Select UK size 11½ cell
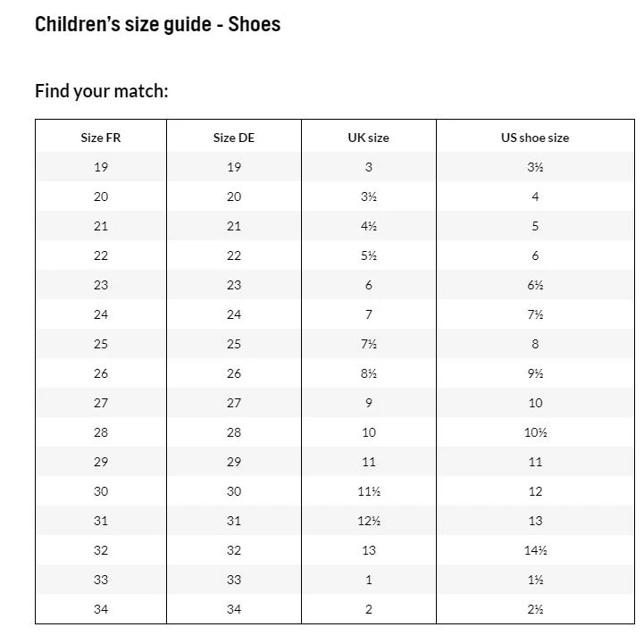Screen dimensions: 644x644 point(368,491)
